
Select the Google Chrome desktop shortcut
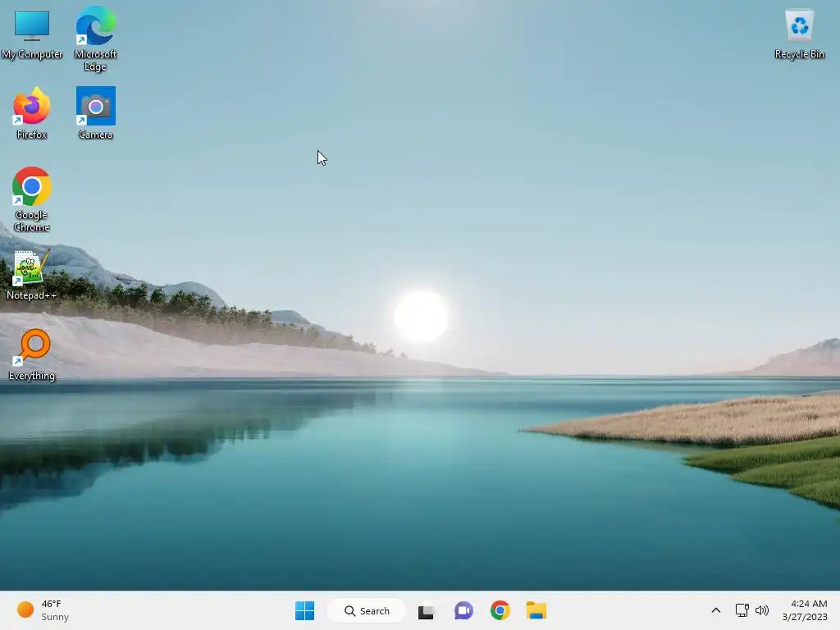(32, 199)
